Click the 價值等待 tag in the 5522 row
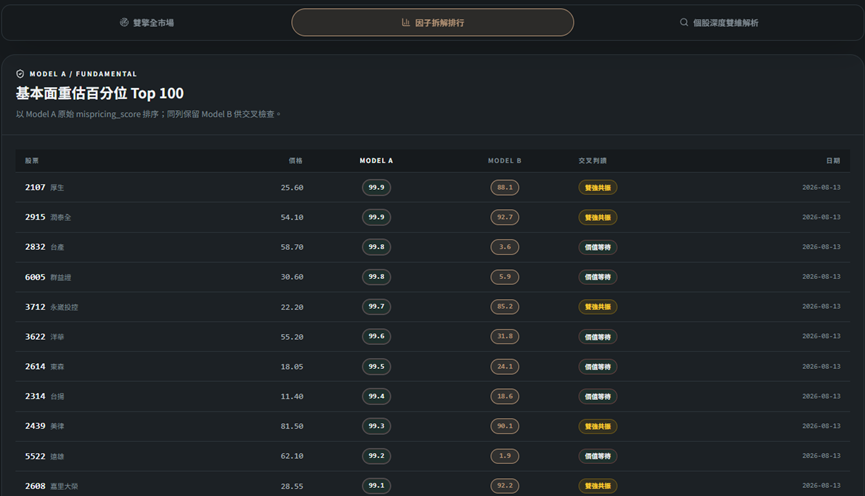 coord(598,456)
